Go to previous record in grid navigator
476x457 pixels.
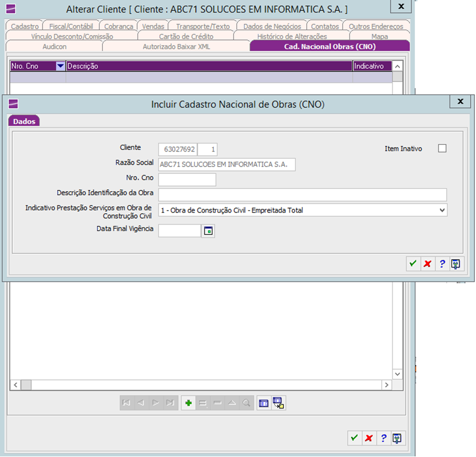[141, 403]
